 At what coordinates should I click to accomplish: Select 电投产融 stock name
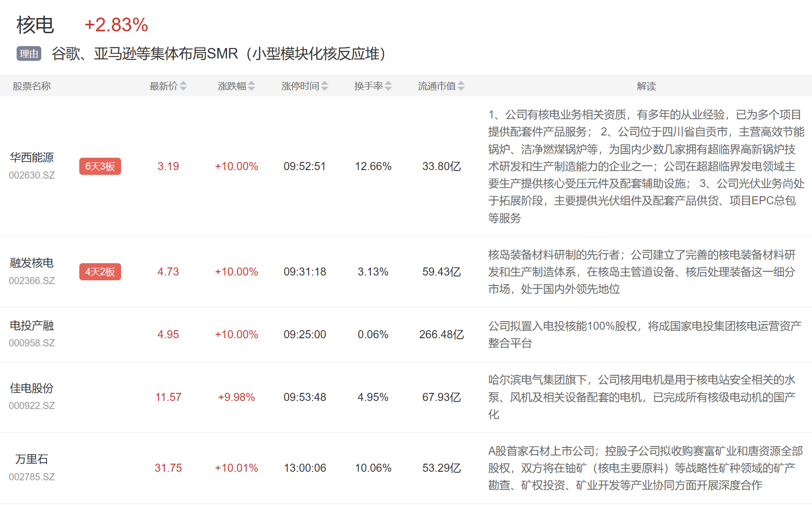(x=32, y=325)
